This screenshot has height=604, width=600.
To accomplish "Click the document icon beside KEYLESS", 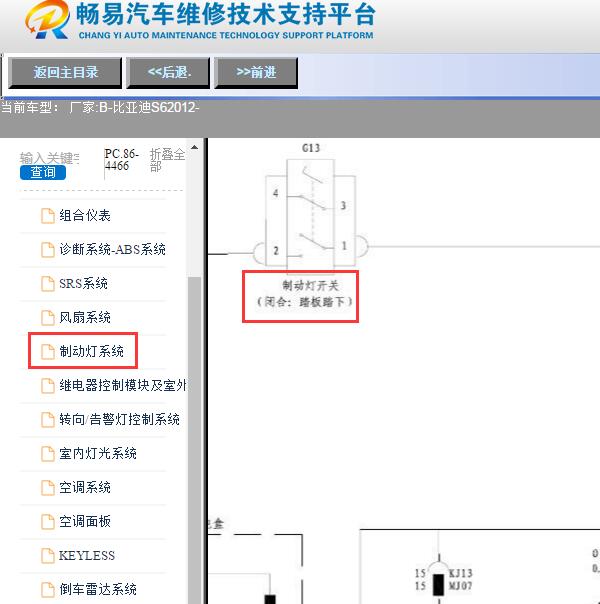I will pyautogui.click(x=48, y=555).
